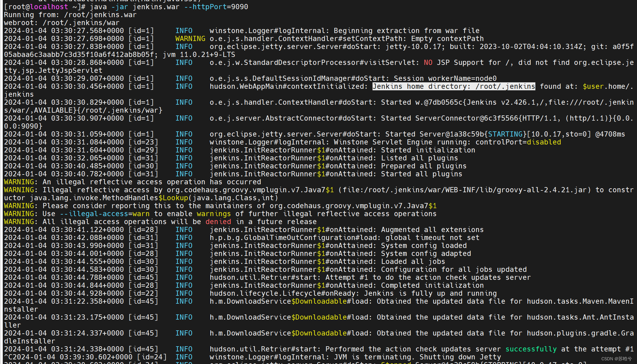Click the CSDN watermark text
This screenshot has height=364, width=637.
616,358
